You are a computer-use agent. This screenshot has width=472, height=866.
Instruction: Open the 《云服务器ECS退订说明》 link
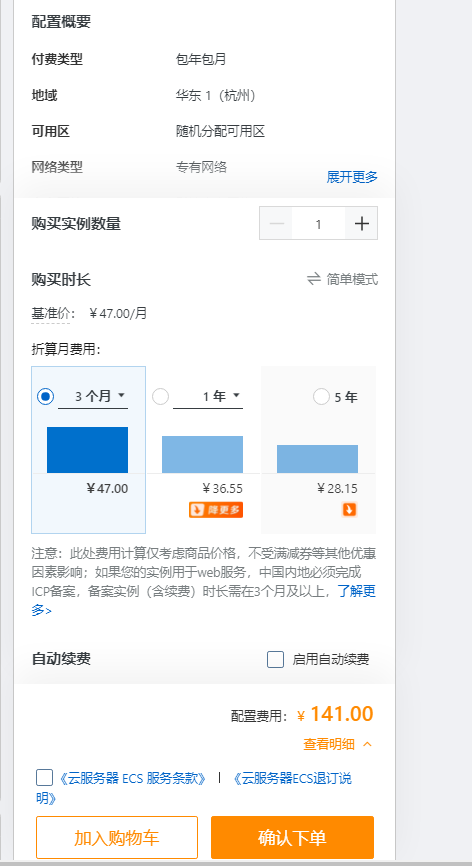[193, 788]
